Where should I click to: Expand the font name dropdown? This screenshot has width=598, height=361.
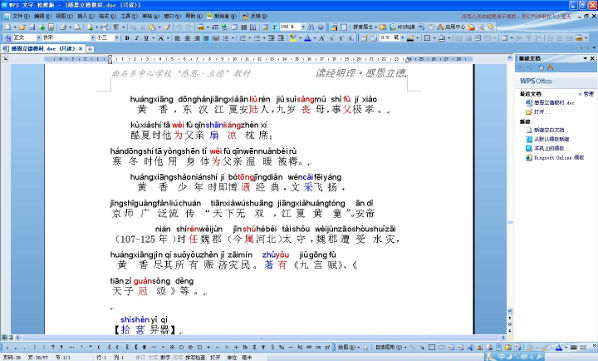92,38
